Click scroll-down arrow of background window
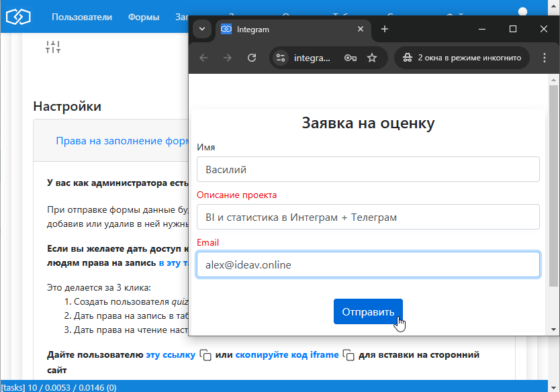The width and height of the screenshot is (560, 392). [x=553, y=387]
